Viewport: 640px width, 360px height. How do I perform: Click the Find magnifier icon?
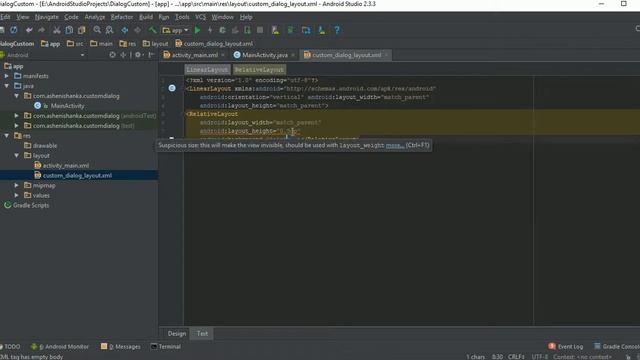97,30
